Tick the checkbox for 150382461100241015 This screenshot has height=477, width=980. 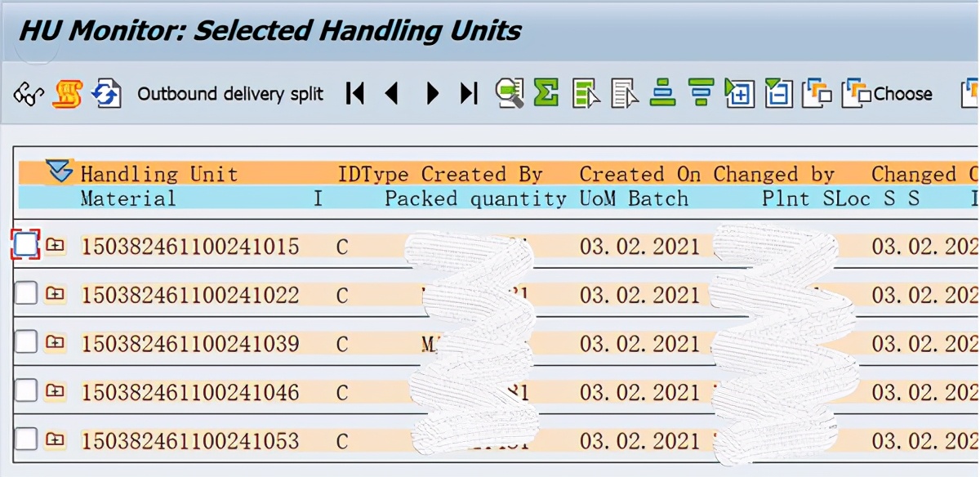(26, 244)
